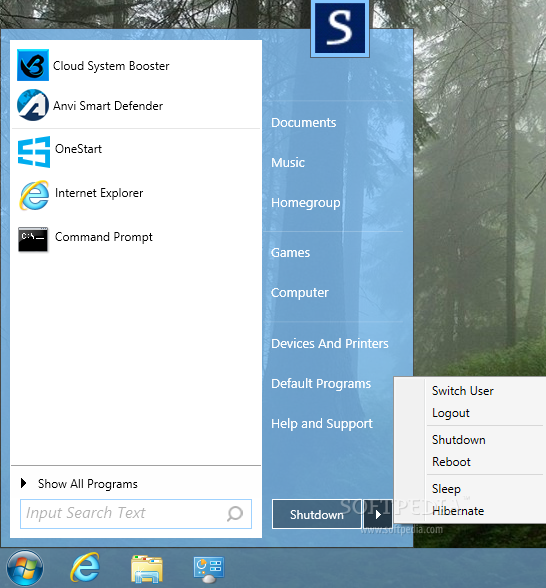Open Internet Explorer icon in start menu
This screenshot has height=588, width=546.
coord(34,195)
